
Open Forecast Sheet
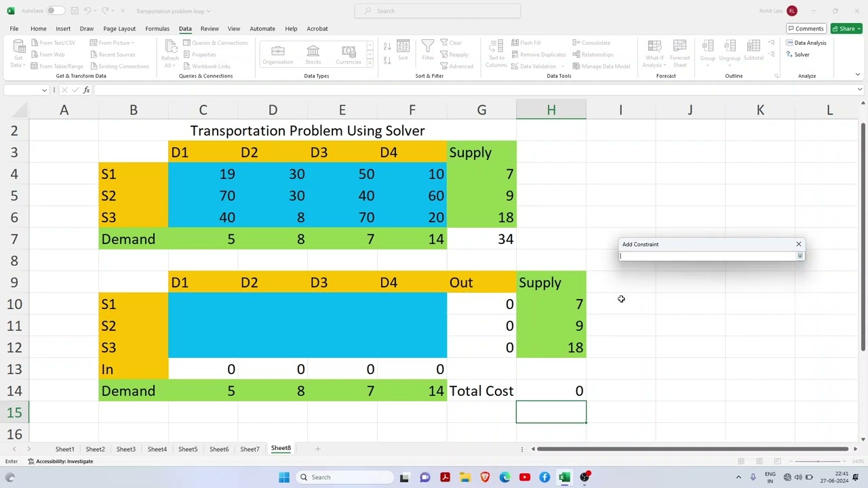tap(679, 53)
